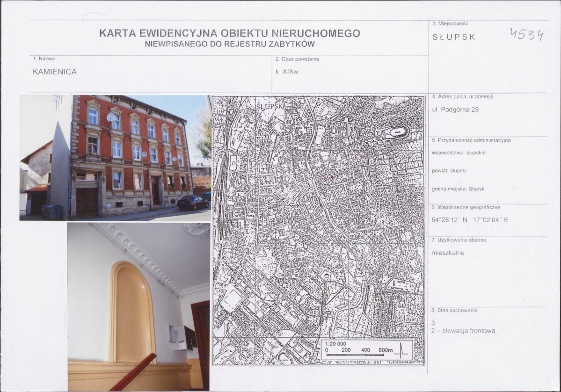Screen dimensions: 561x392
Task: Click '2 – elewacja frontowa' condition text
Action: 463,331
